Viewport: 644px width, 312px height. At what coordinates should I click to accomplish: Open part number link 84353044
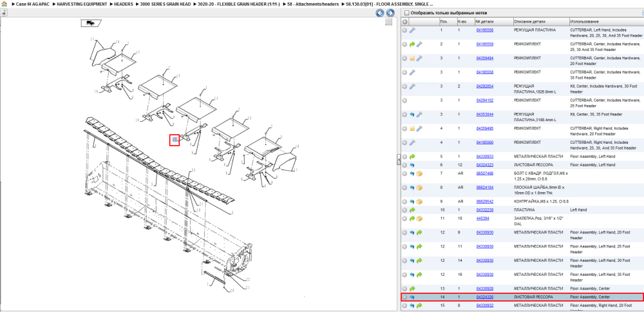485,114
